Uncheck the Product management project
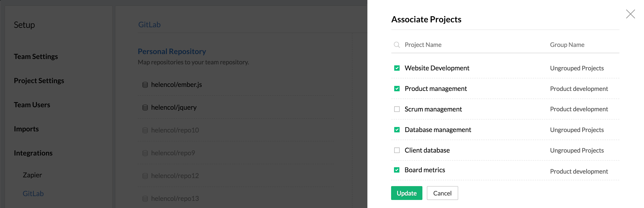 coord(397,89)
